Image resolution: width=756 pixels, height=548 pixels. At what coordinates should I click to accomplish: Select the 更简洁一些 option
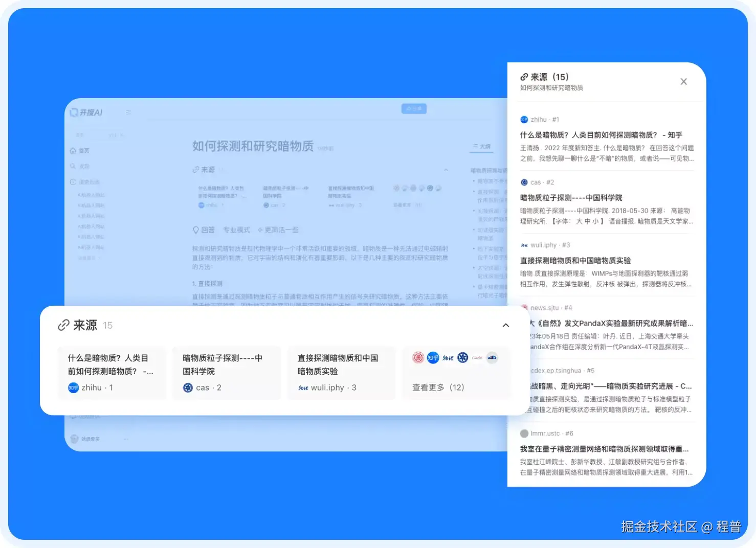[283, 230]
